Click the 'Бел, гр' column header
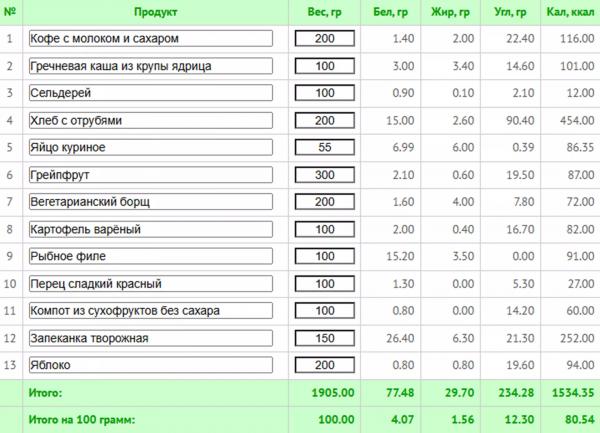Image resolution: width=600 pixels, height=433 pixels. [390, 12]
